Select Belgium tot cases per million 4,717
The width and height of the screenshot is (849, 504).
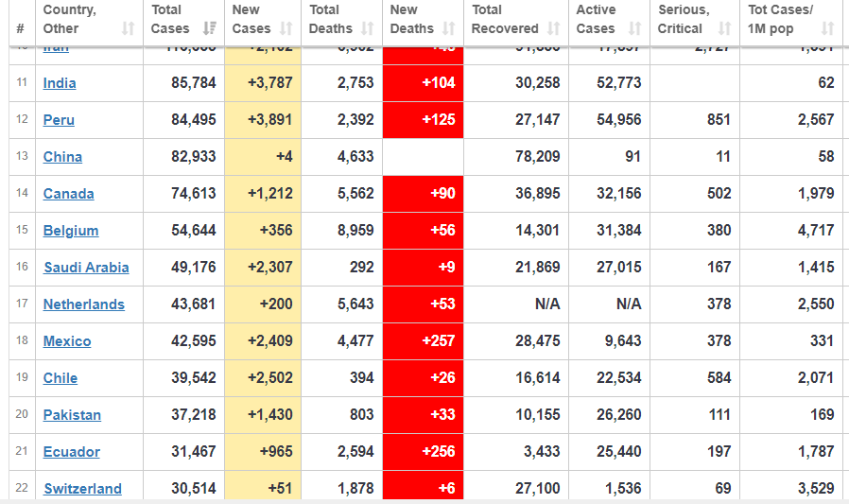coord(815,230)
